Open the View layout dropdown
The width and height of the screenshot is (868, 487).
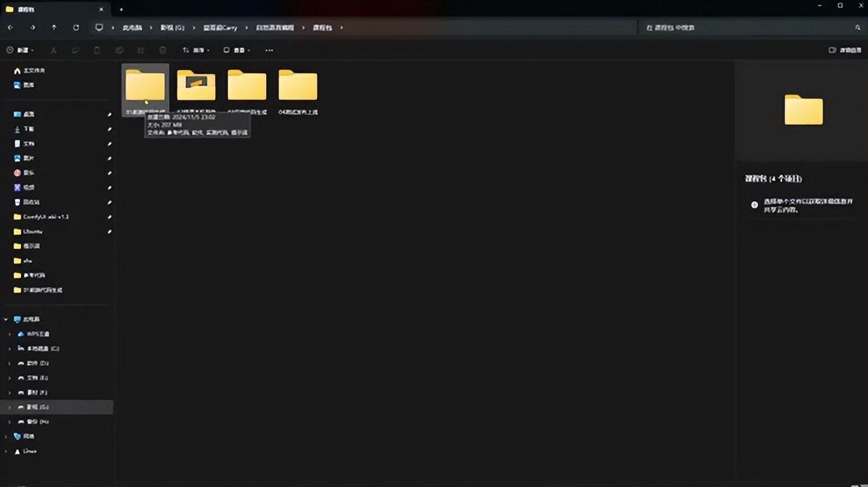236,50
